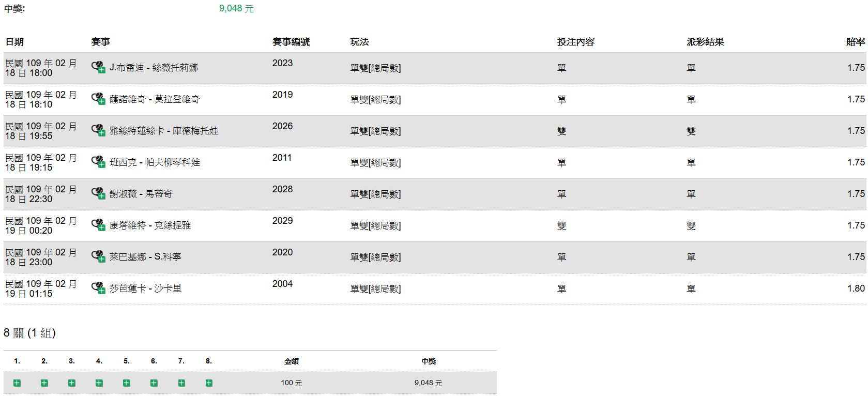The image size is (868, 396).
Task: Open the 莎芭蓮卡 - 沙卡里 match name
Action: coord(145,288)
